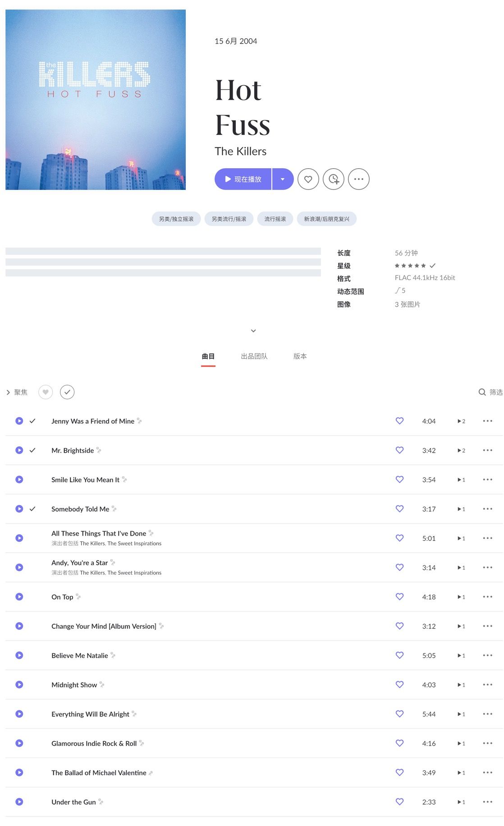Select the 流行摇滚 genre tag

coord(275,219)
